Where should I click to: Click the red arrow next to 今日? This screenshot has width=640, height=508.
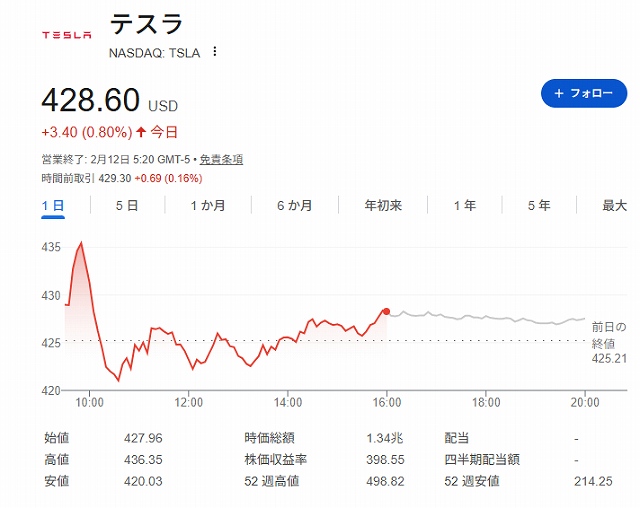(141, 131)
